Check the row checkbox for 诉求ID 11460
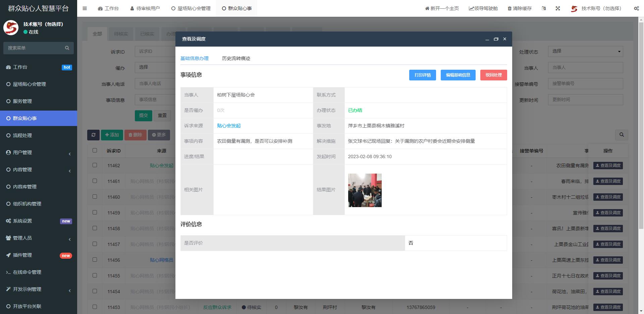This screenshot has width=644, height=314. pyautogui.click(x=95, y=197)
